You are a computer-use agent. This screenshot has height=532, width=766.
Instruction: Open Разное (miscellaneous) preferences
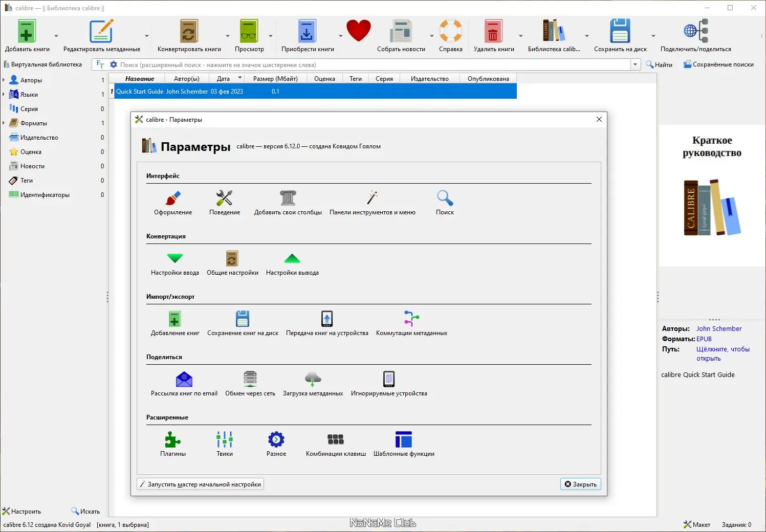coord(276,444)
